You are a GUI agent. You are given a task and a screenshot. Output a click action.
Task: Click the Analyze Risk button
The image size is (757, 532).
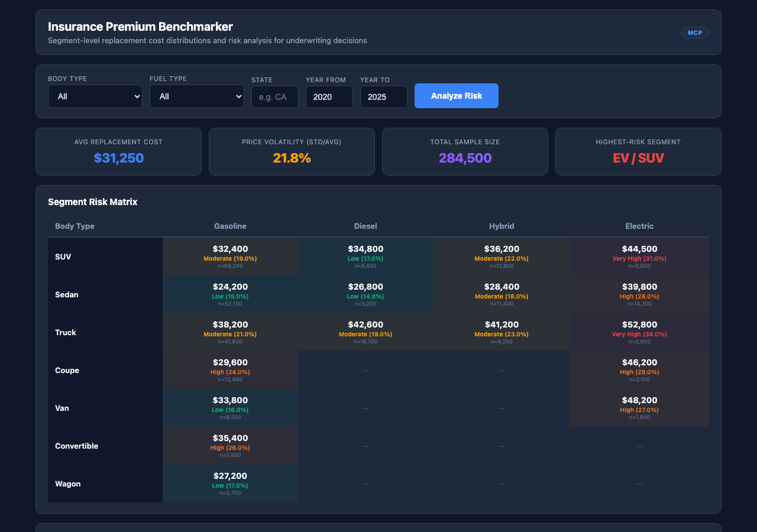(x=456, y=95)
